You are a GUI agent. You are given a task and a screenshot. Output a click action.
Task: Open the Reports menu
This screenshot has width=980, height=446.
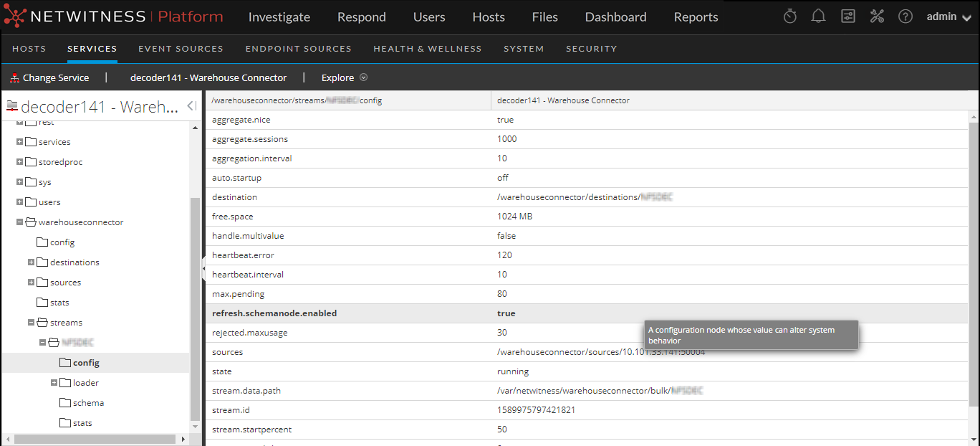point(696,16)
